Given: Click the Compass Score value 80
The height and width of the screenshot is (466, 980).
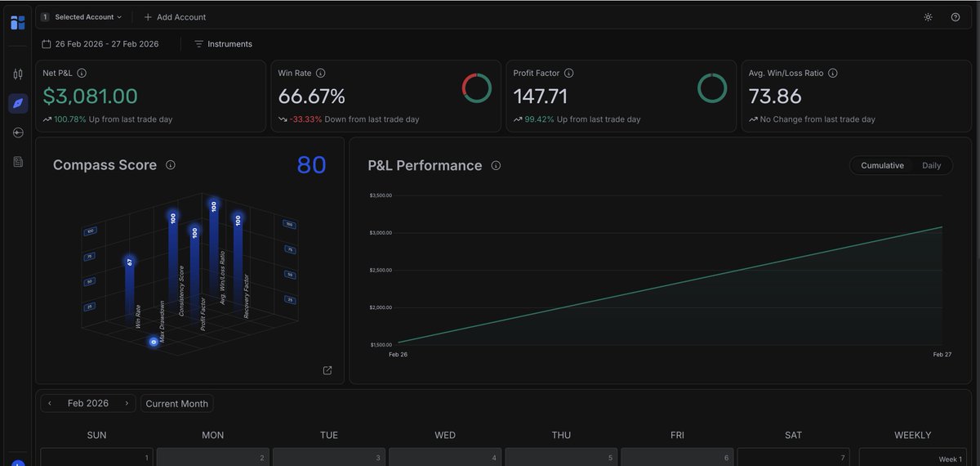Looking at the screenshot, I should [311, 165].
